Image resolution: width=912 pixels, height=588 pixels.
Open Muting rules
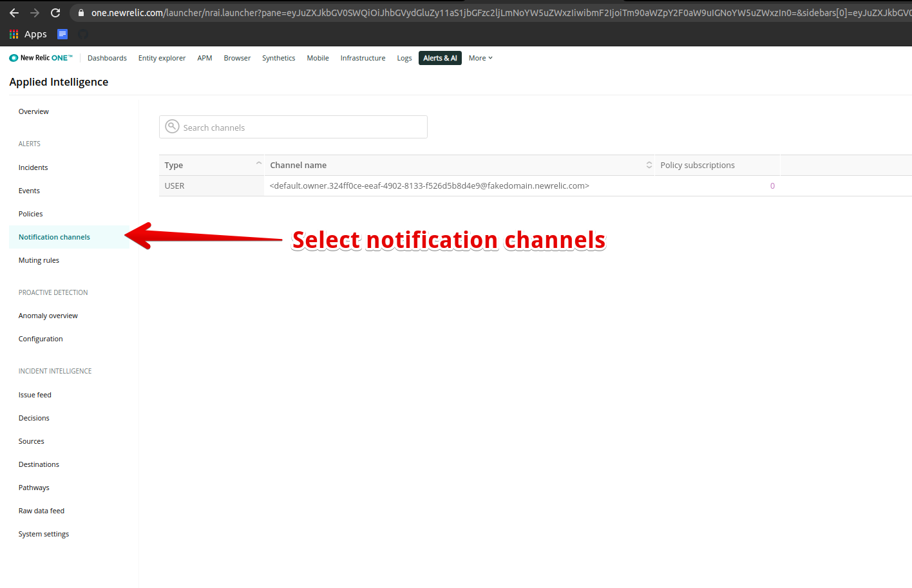click(x=39, y=260)
